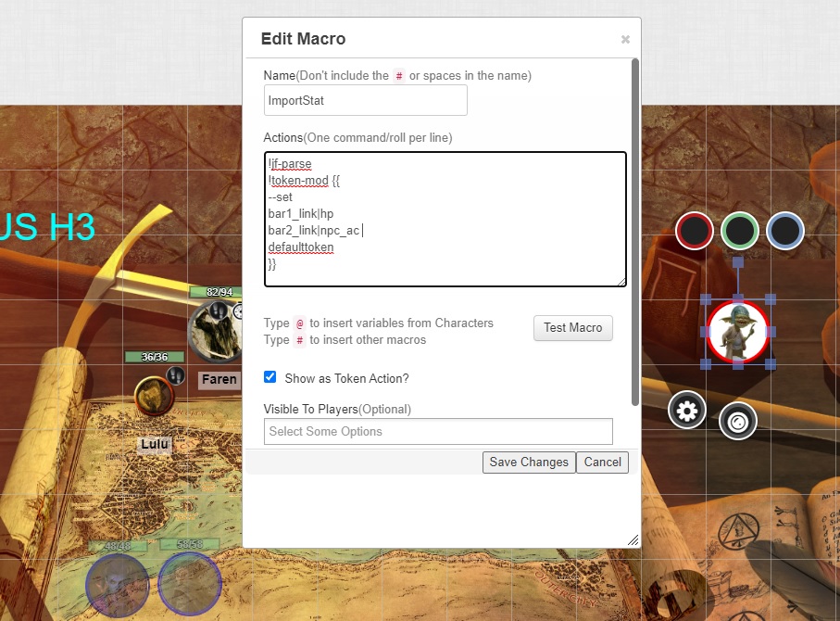Viewport: 840px width, 621px height.
Task: Click the "bar2_link|npc_ac" line
Action: point(313,230)
